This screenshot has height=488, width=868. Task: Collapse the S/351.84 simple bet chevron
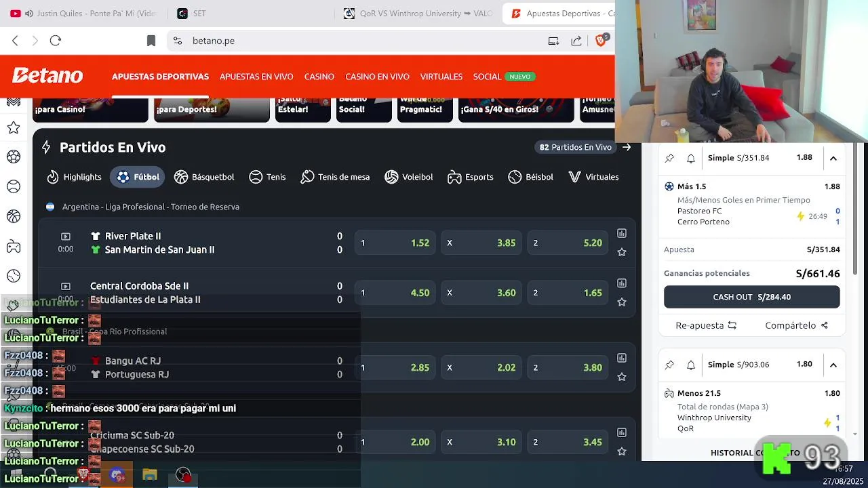833,158
